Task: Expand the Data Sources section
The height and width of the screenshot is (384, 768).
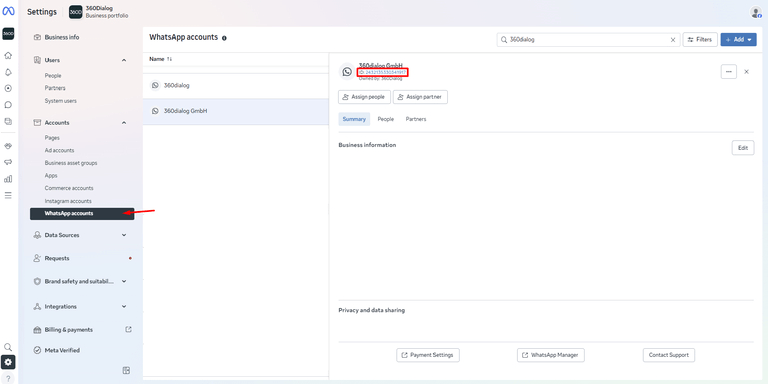Action: [124, 235]
